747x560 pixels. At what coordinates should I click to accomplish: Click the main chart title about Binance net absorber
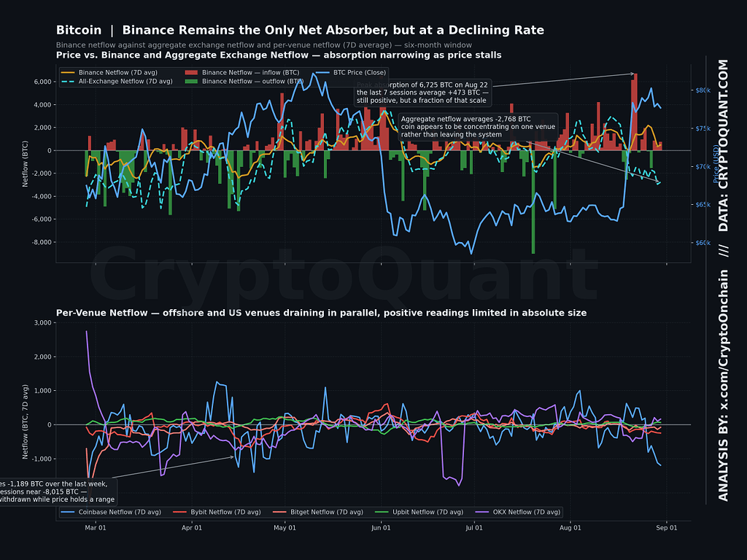point(300,30)
